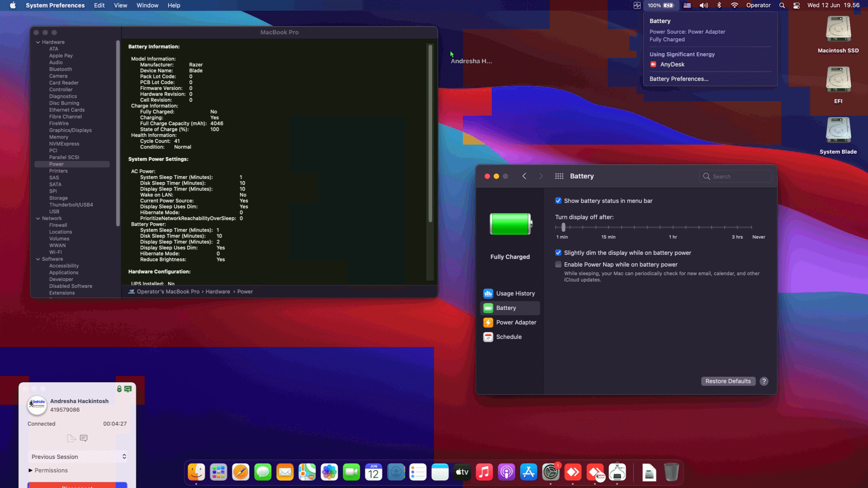Image resolution: width=868 pixels, height=488 pixels.
Task: Open the help question mark button
Action: coord(764,381)
